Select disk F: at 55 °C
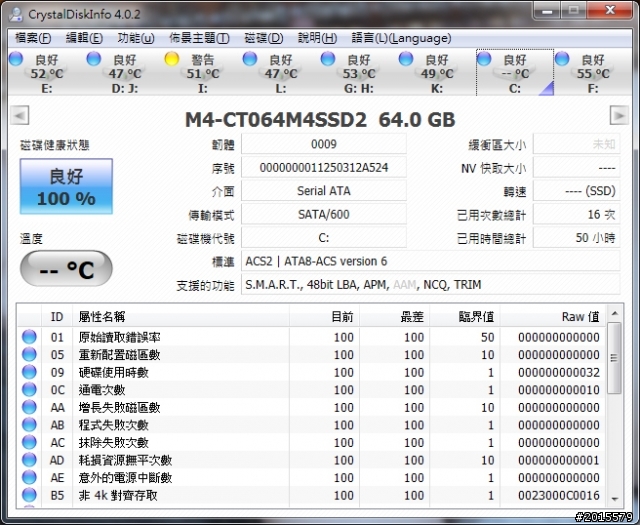640x525 pixels. click(x=593, y=73)
